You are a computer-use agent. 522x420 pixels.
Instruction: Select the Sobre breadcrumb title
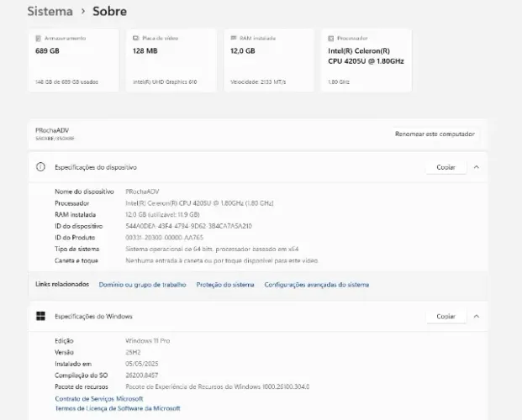coord(109,11)
